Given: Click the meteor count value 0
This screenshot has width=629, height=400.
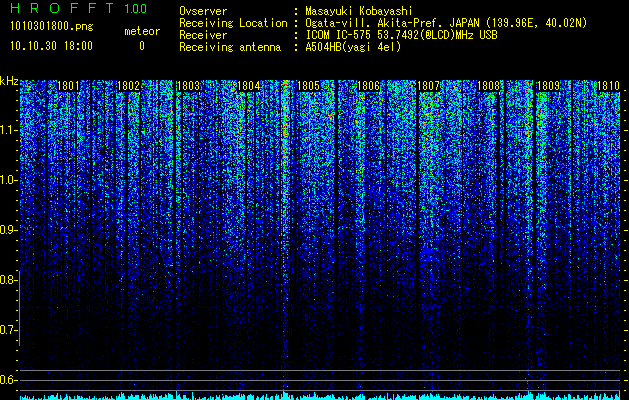Looking at the screenshot, I should (142, 46).
